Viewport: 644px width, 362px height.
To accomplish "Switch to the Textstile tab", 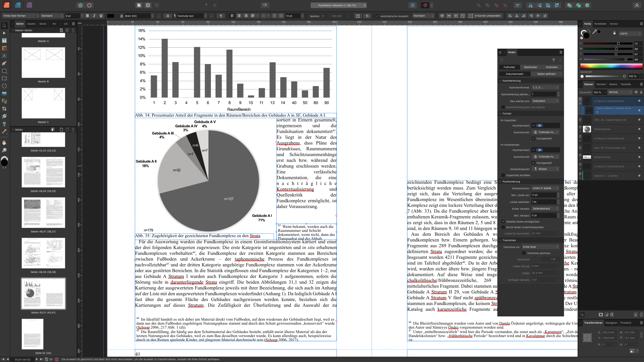I will (x=626, y=84).
